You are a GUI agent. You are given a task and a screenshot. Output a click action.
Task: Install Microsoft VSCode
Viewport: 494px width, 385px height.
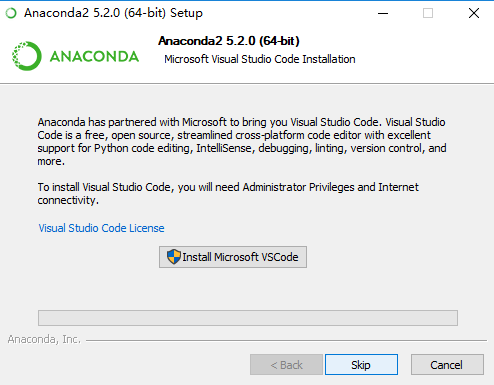(x=233, y=257)
